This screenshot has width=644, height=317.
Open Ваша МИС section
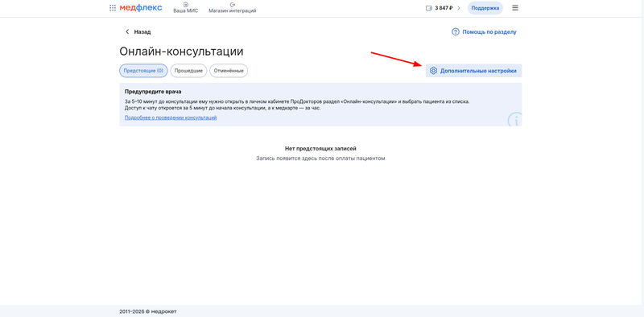point(186,8)
